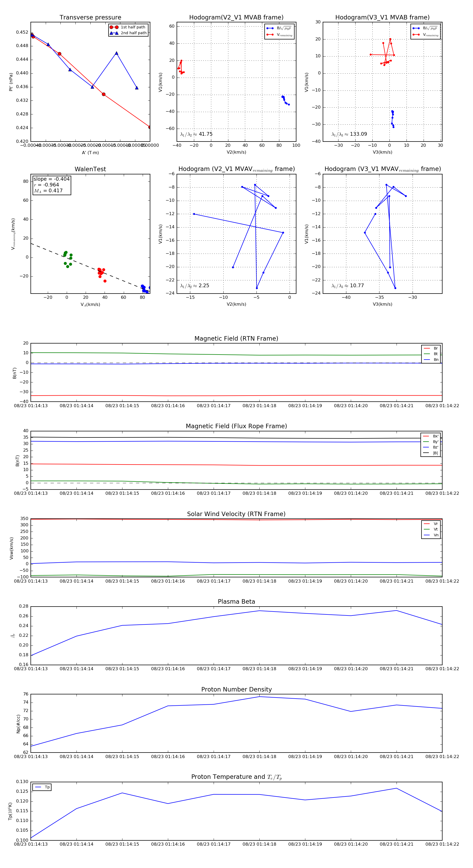The height and width of the screenshot is (868, 473).
Task: Select the "Bz'" legend entry
Action: [x=431, y=447]
